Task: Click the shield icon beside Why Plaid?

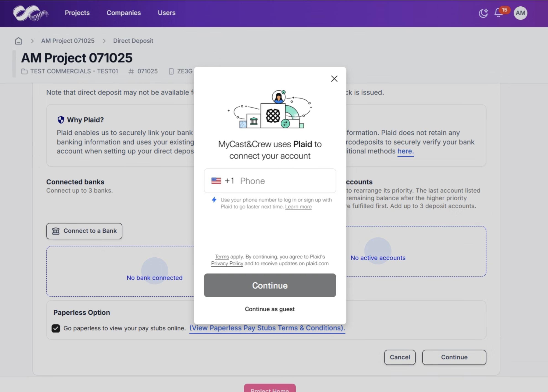Action: click(x=61, y=120)
